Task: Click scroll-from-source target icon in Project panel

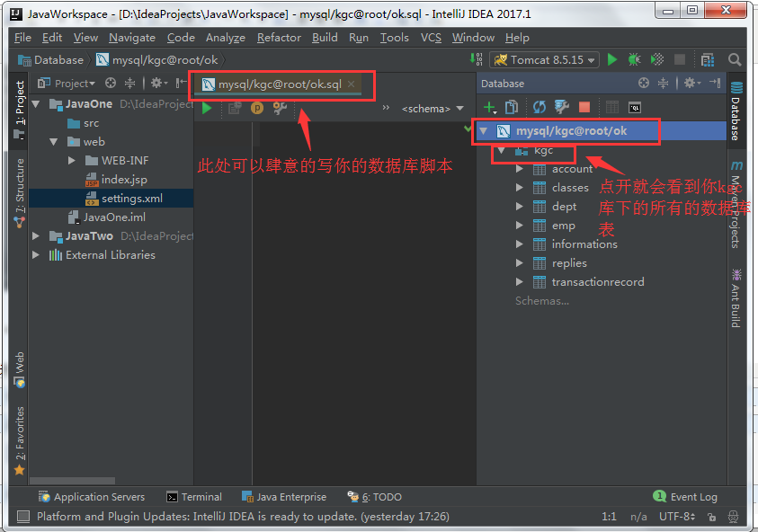Action: (x=111, y=83)
